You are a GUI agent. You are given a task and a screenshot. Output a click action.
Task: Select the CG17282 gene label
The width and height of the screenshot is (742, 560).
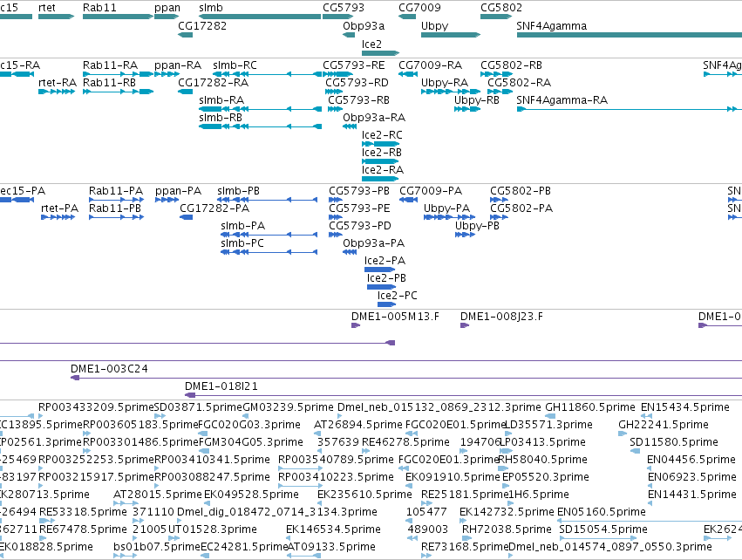pyautogui.click(x=202, y=25)
